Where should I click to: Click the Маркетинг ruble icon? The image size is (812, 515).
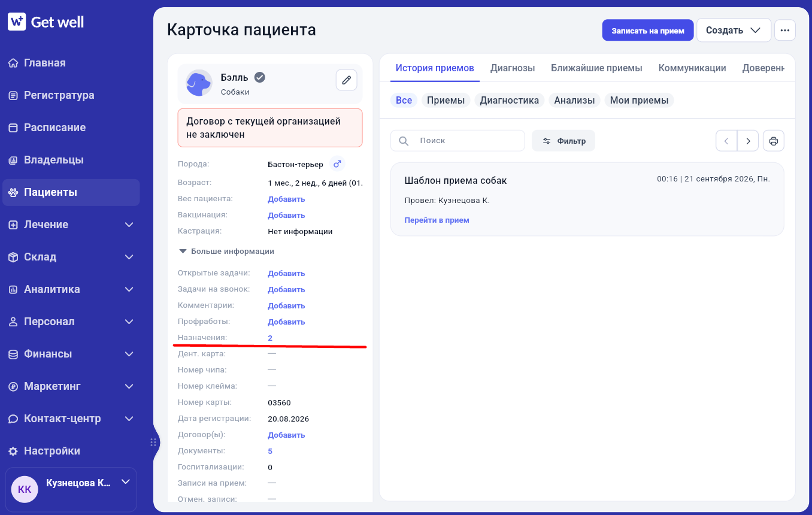click(x=13, y=386)
